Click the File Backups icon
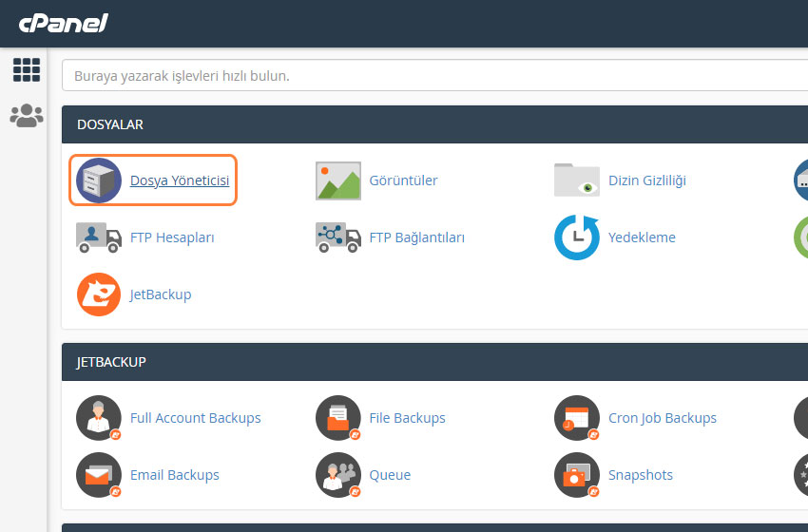 (x=338, y=418)
